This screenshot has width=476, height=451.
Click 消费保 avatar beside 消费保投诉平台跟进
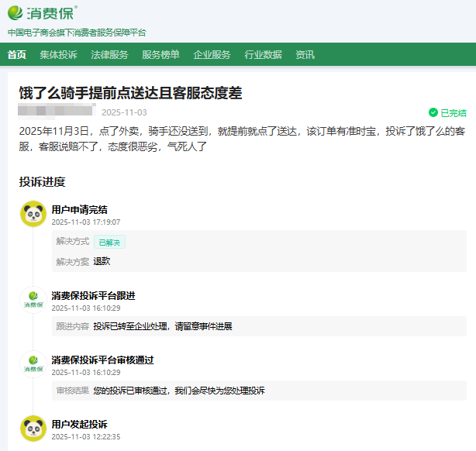33,300
